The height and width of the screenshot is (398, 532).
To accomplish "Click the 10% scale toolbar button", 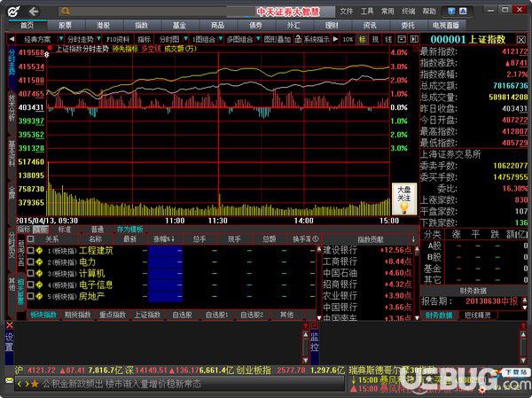I will (x=348, y=39).
